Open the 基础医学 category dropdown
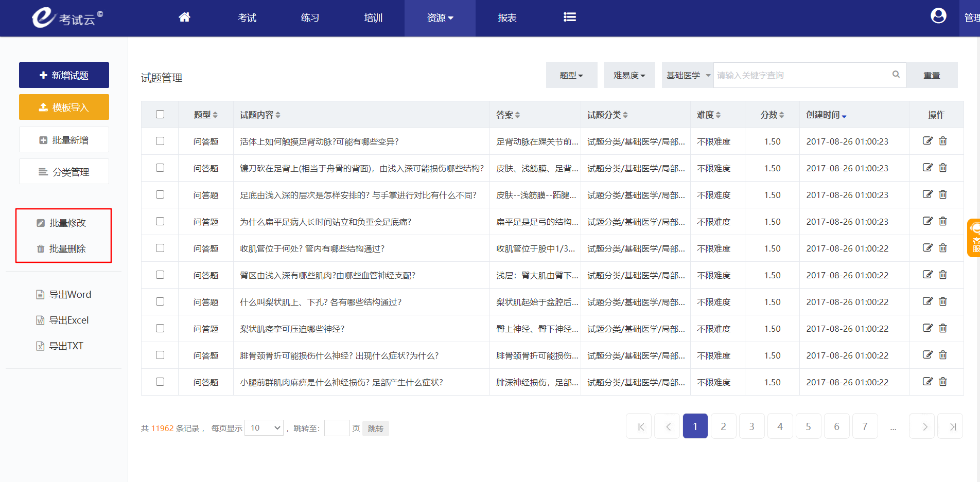Image resolution: width=980 pixels, height=482 pixels. click(x=688, y=75)
